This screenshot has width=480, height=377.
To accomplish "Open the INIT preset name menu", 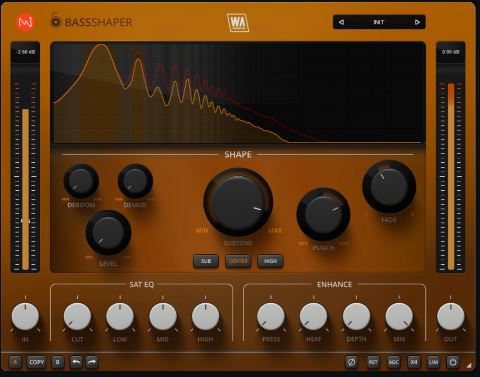I will tap(379, 22).
